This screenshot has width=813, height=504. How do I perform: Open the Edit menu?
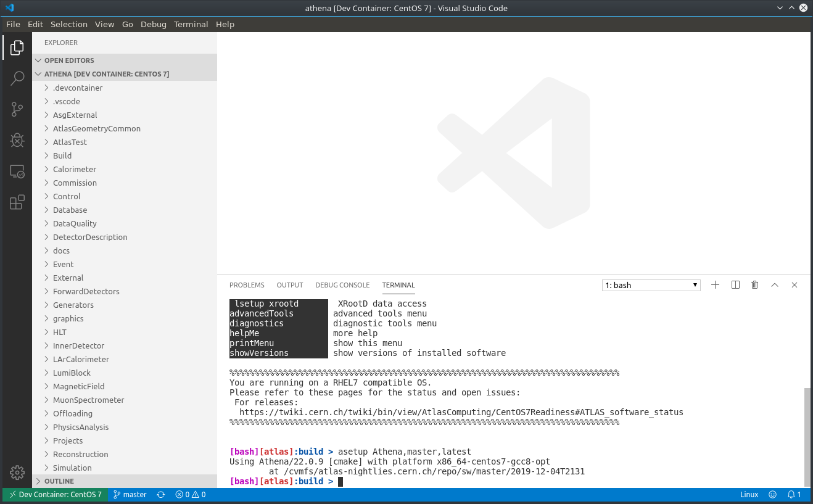click(x=35, y=24)
